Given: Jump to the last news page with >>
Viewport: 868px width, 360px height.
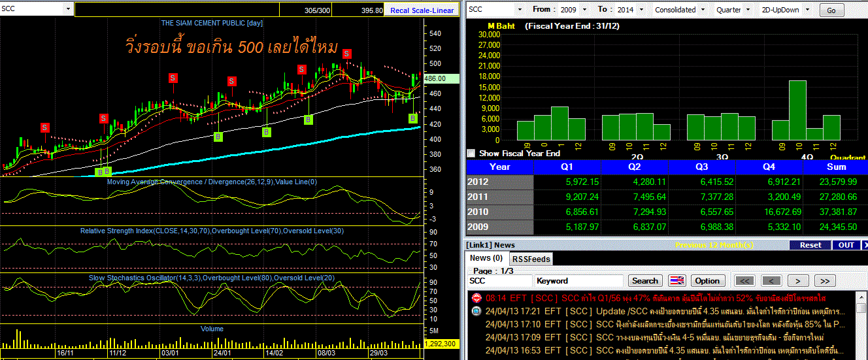Looking at the screenshot, I should click(825, 281).
